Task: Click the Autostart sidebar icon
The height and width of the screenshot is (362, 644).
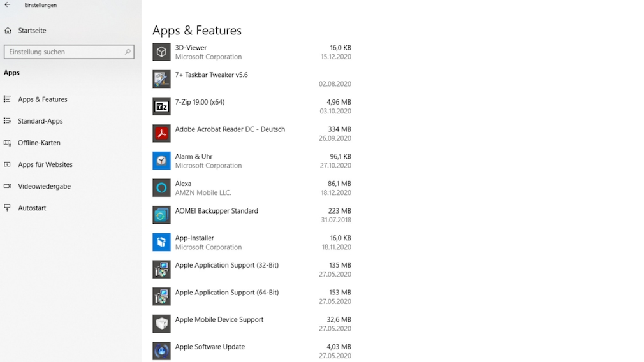Action: 8,208
